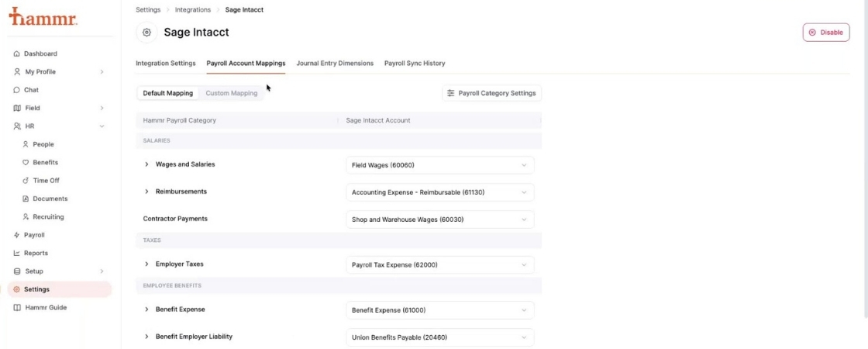Switch to Custom Mapping
The width and height of the screenshot is (868, 349).
(x=232, y=93)
